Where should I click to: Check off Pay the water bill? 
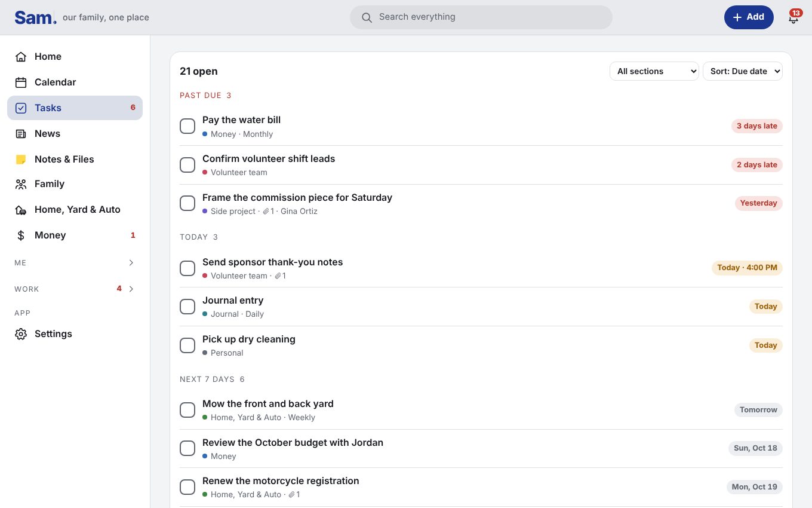pos(187,126)
